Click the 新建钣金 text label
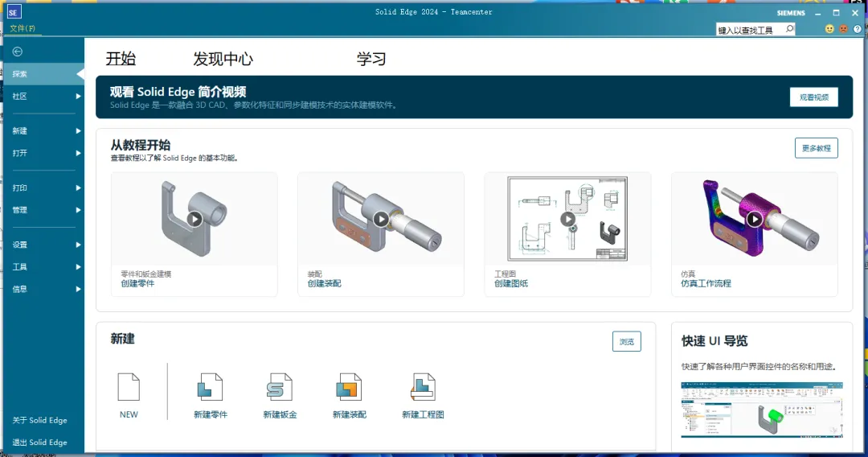Screen dimensions: 868x457 280,414
